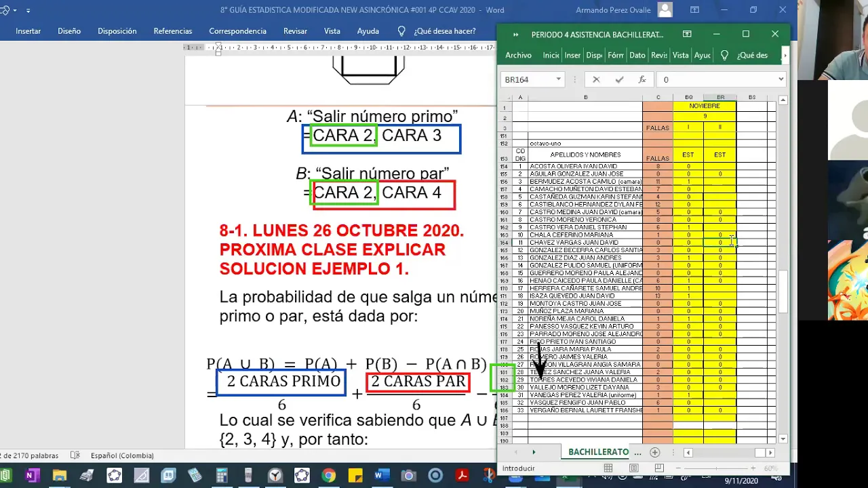Click Excel horizontal scrollbar left arrow
The width and height of the screenshot is (868, 488).
pyautogui.click(x=688, y=452)
